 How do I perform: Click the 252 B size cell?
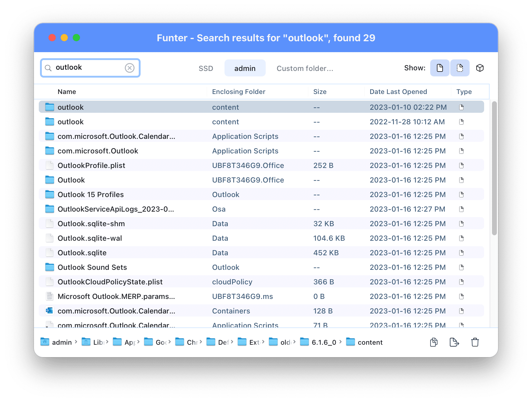(323, 166)
